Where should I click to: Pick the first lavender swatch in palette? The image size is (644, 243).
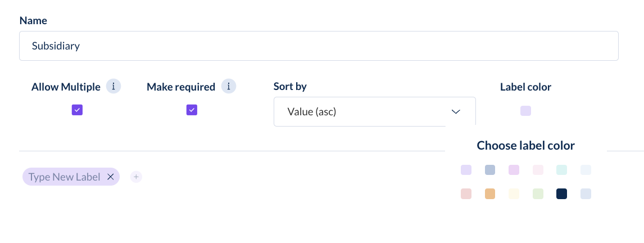click(466, 170)
